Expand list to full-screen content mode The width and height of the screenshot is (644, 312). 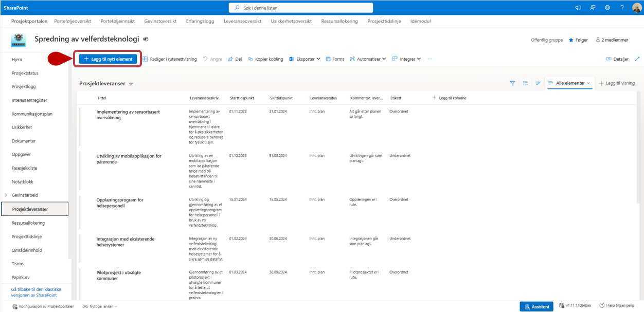637,59
